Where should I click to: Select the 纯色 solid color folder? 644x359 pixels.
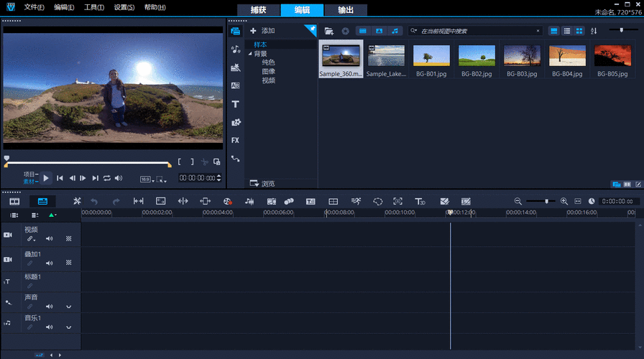[x=269, y=62]
